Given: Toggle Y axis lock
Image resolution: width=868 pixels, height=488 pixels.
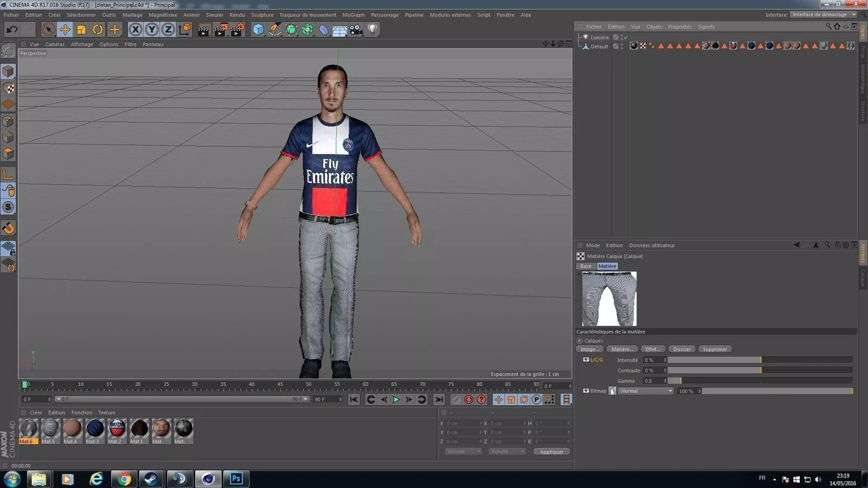Looking at the screenshot, I should pyautogui.click(x=152, y=30).
